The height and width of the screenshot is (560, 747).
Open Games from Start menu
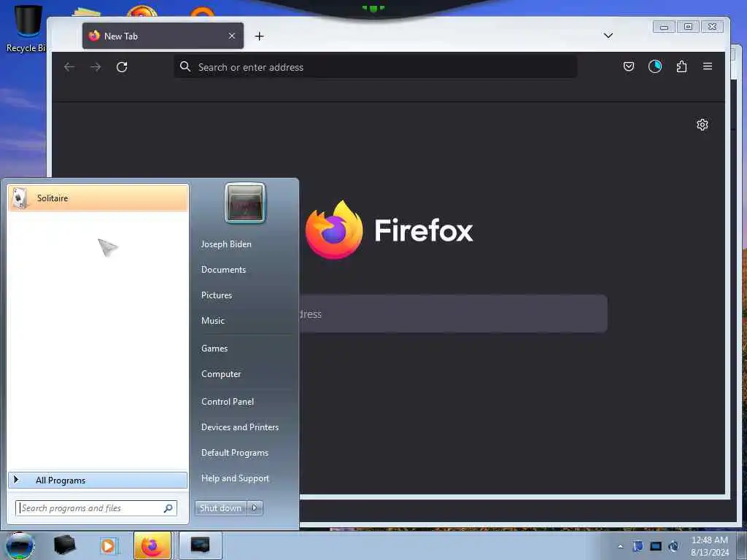pos(214,348)
